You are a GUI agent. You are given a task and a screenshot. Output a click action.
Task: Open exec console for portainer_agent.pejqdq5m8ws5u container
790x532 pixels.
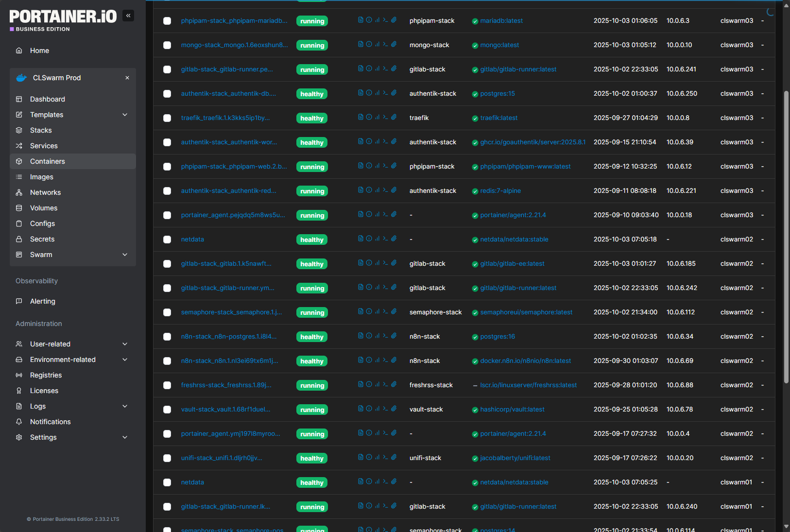385,214
